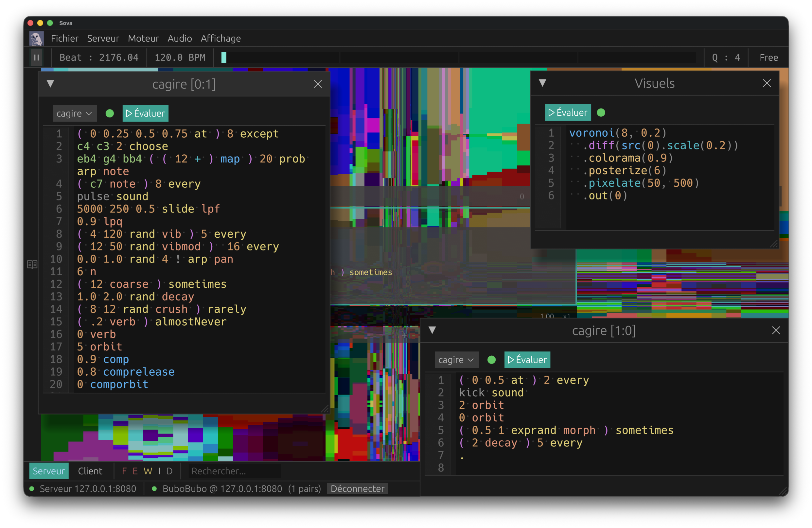This screenshot has height=528, width=812.
Task: Switch to the Client tab
Action: (x=90, y=471)
